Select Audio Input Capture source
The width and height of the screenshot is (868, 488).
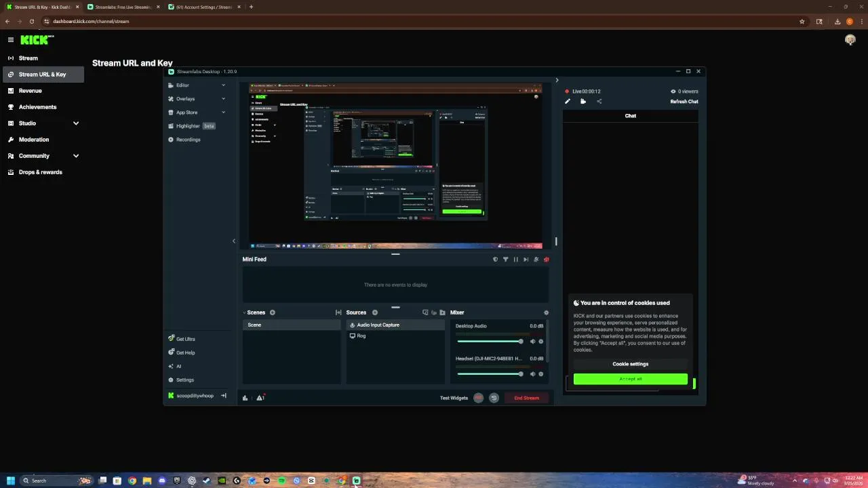point(395,325)
